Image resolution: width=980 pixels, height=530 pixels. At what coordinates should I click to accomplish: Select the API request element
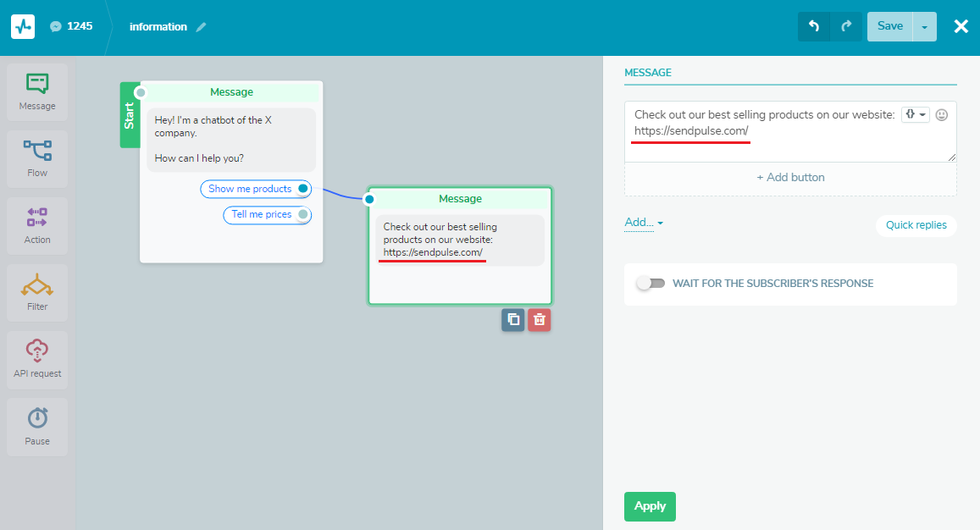tap(36, 358)
